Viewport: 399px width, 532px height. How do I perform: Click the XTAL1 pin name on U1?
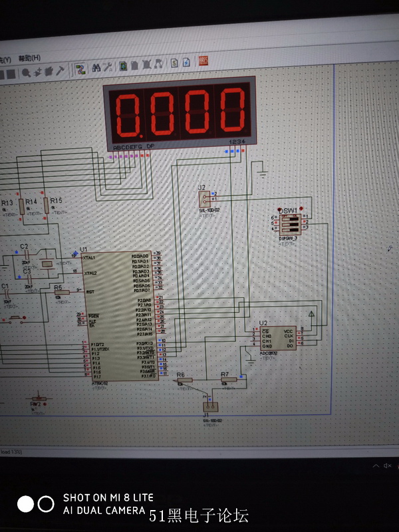(x=89, y=258)
